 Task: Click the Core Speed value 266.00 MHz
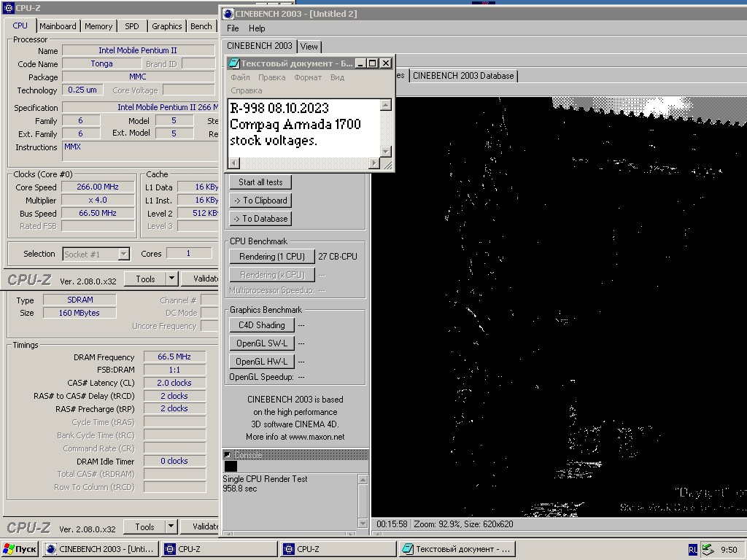[98, 187]
